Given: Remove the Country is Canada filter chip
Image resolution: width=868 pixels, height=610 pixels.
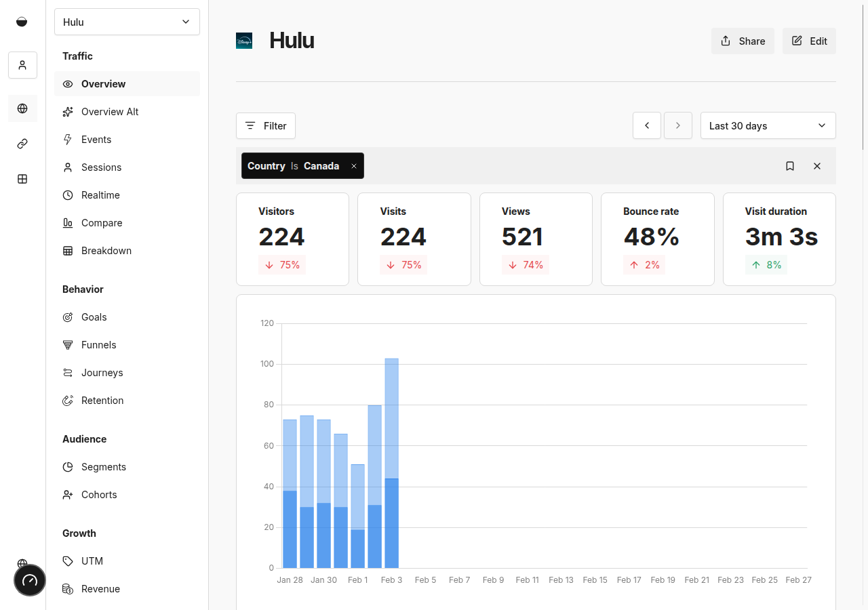Looking at the screenshot, I should 353,165.
